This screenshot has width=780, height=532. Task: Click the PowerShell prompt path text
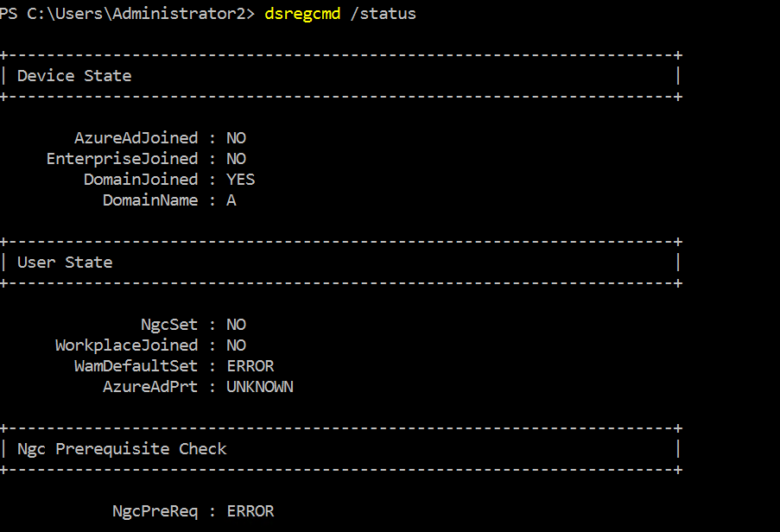click(127, 14)
